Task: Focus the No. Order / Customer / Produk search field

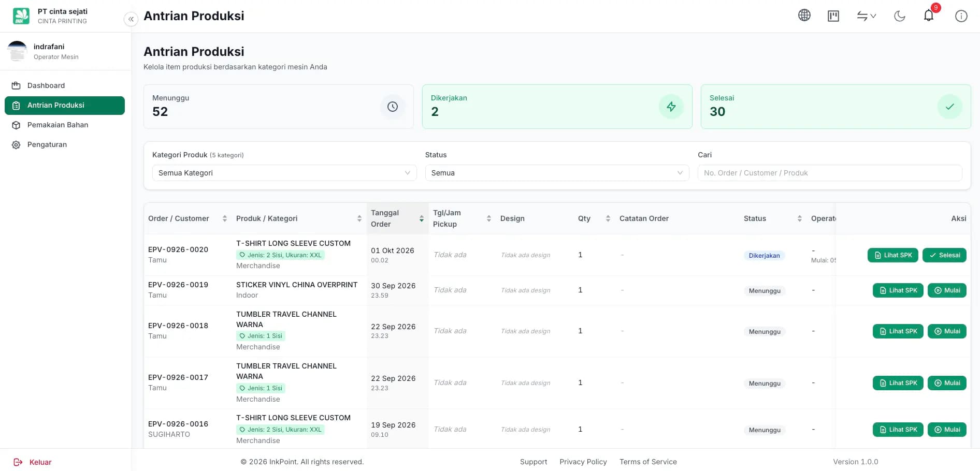Action: 830,173
